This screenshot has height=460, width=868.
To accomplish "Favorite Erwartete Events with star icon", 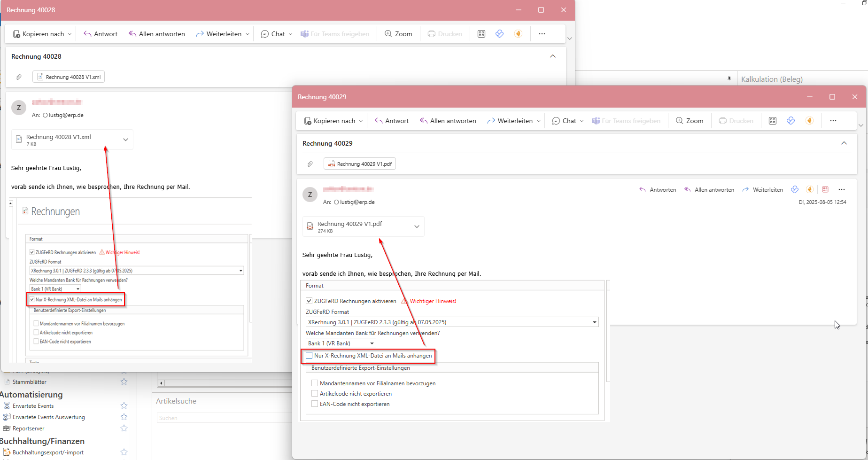I will pos(124,405).
